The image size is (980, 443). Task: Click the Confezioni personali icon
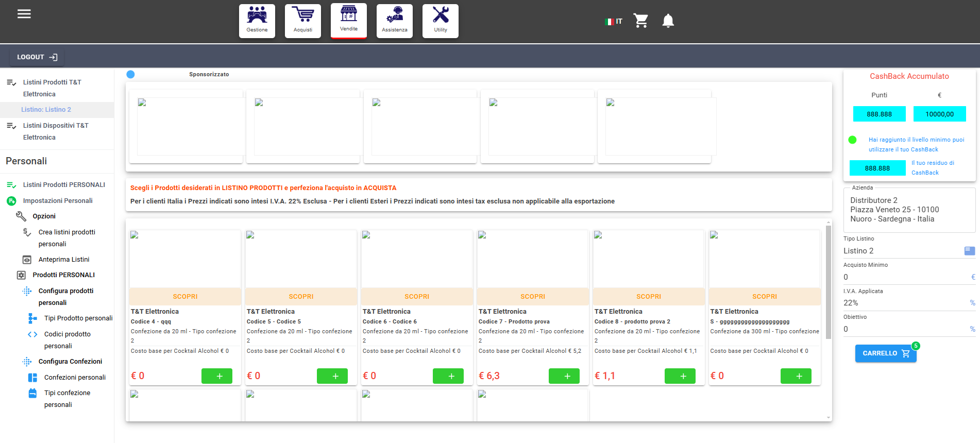pyautogui.click(x=32, y=378)
